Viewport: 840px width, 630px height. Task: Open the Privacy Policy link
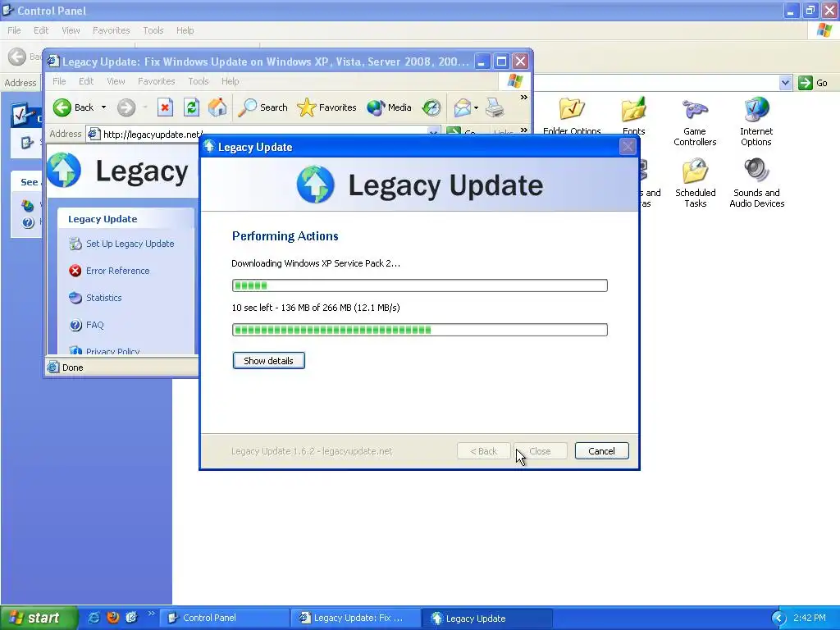(x=113, y=351)
